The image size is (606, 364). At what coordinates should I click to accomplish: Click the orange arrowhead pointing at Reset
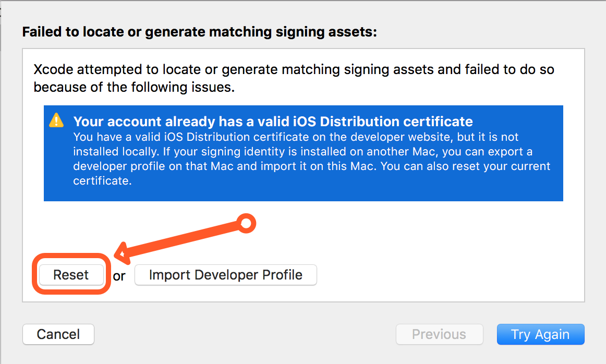tap(121, 254)
